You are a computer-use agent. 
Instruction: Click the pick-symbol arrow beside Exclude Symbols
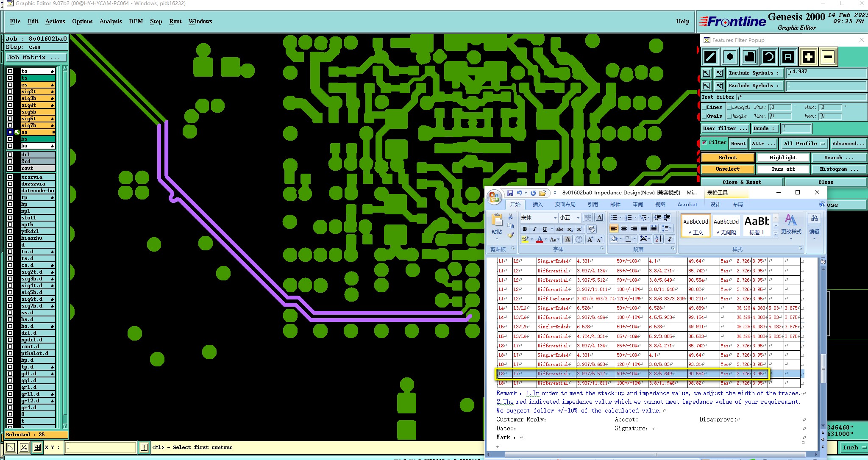(x=707, y=86)
